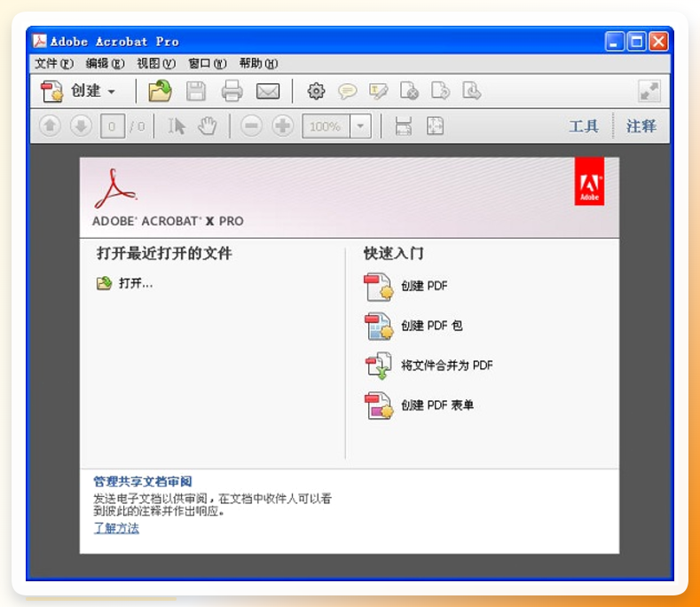
Task: Click the folder icon beside 打开...
Action: (104, 283)
